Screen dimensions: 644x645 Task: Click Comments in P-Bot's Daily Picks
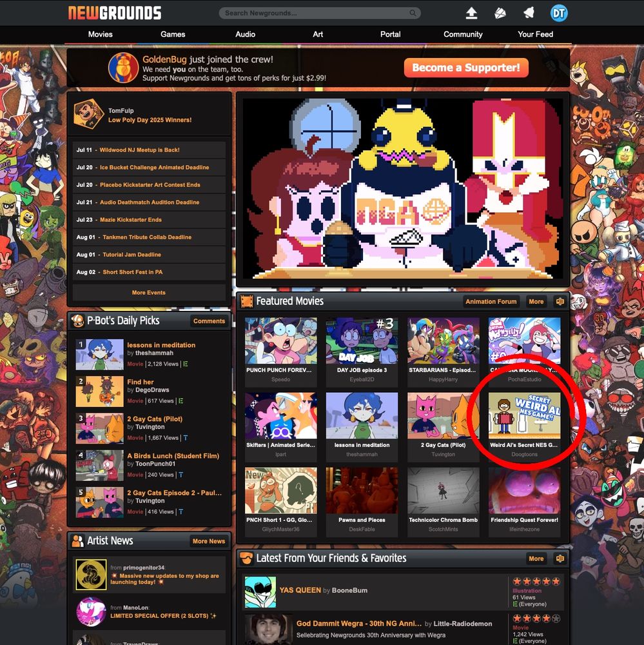point(209,321)
